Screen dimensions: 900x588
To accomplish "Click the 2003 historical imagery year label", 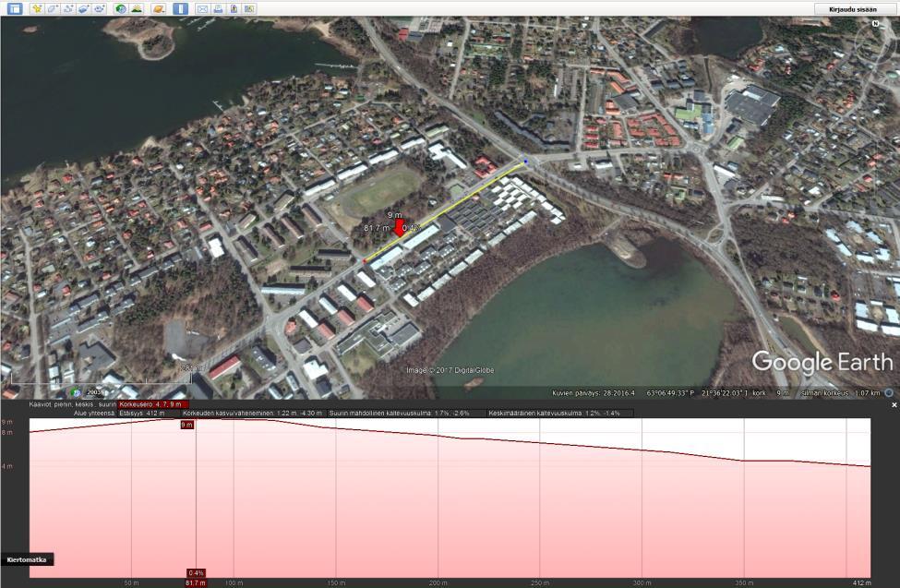I will 94,392.
